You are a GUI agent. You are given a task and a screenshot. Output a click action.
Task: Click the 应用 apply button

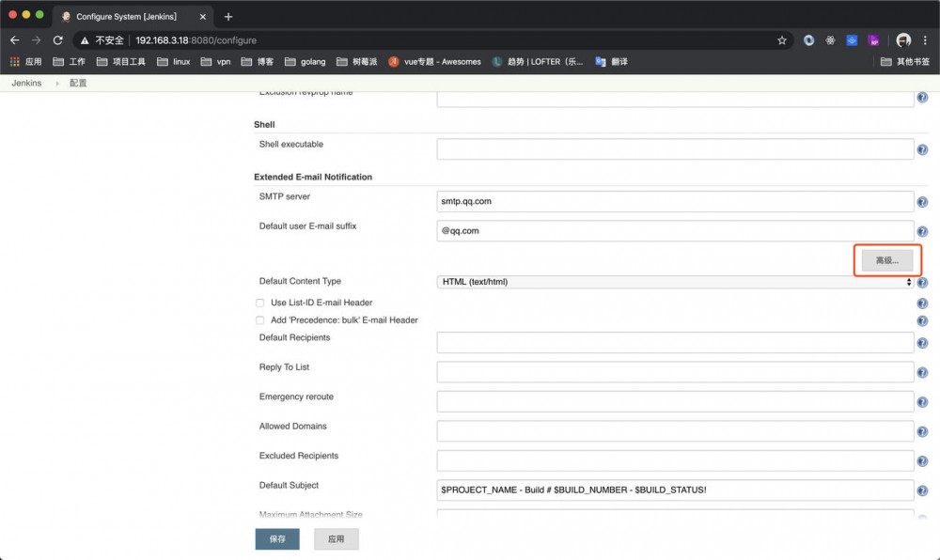point(336,538)
